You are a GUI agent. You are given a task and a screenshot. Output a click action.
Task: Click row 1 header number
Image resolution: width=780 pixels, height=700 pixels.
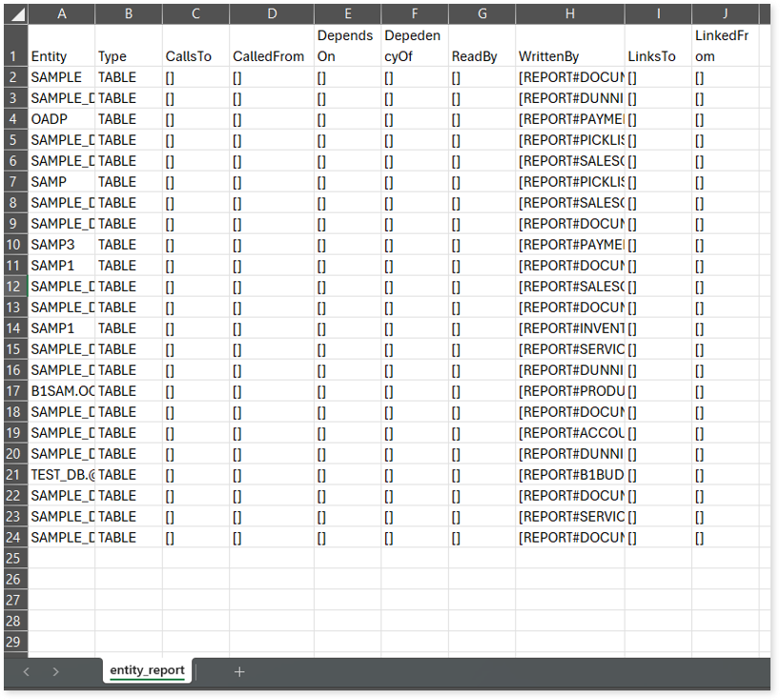[x=13, y=56]
